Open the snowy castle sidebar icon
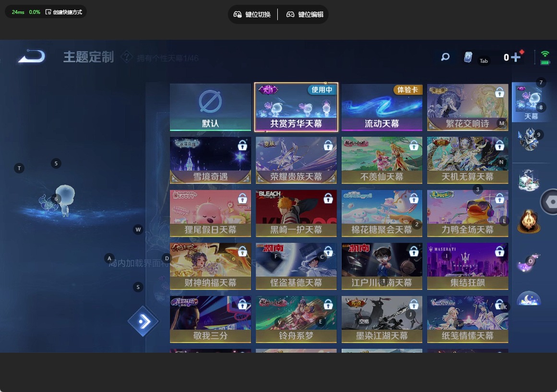 pyautogui.click(x=529, y=180)
